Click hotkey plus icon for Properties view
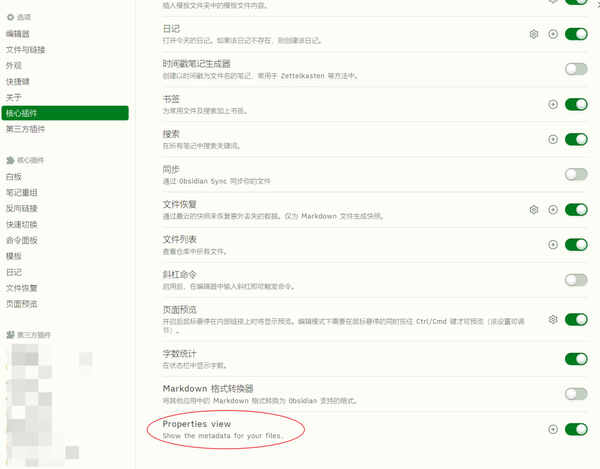Image resolution: width=600 pixels, height=469 pixels. (553, 429)
